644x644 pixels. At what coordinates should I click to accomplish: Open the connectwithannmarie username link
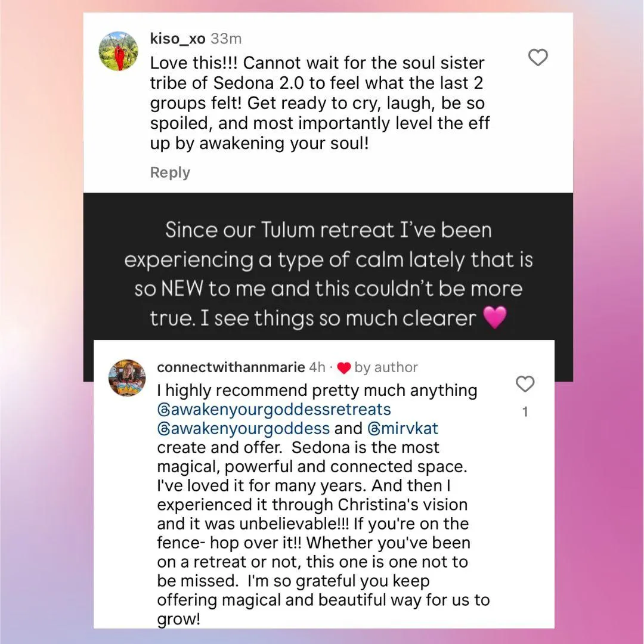click(x=231, y=367)
